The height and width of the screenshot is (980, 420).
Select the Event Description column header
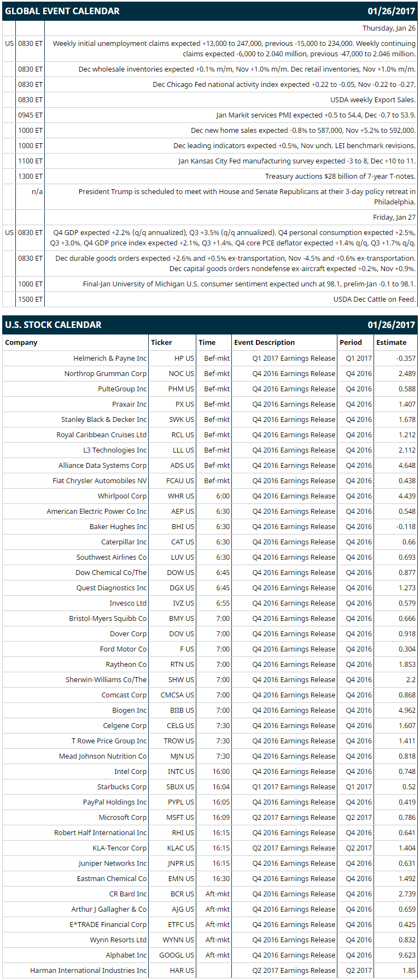pos(264,342)
